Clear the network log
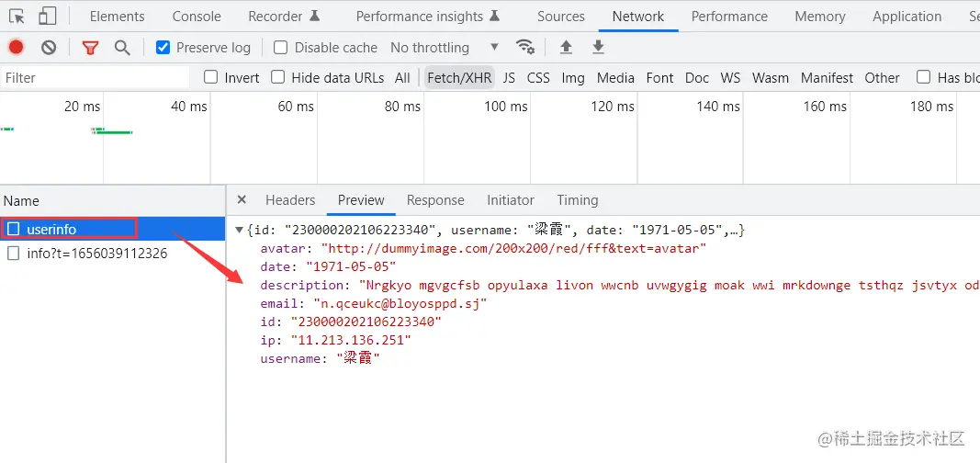The image size is (980, 463). (x=49, y=48)
